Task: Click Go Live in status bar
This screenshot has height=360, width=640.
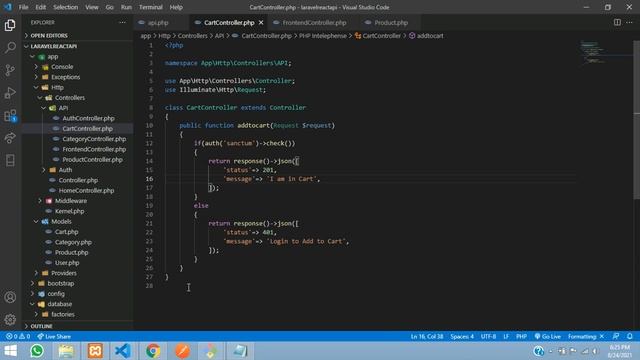Action: (548, 336)
